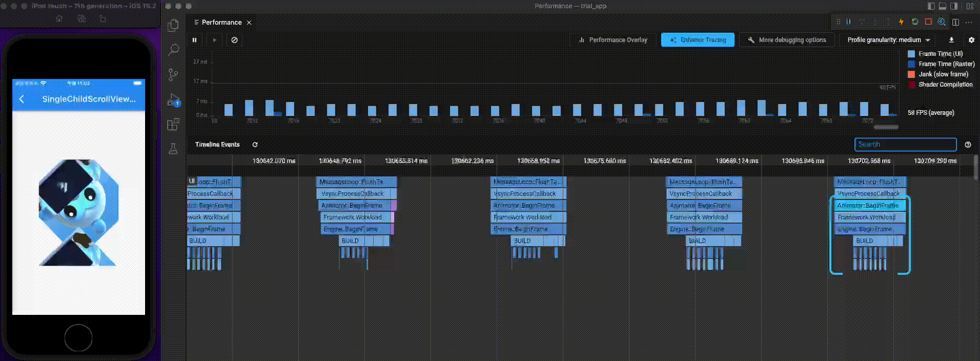Select the frame bar labeled 7060
Image resolution: width=980 pixels, height=361 pixels.
point(741,108)
